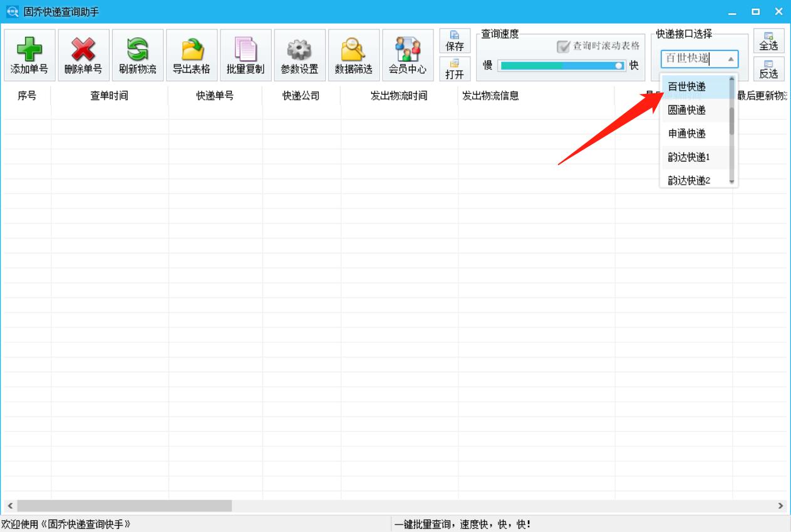Click the horizontal scrollbar left arrow
Screen dimensions: 791x532
pos(9,506)
